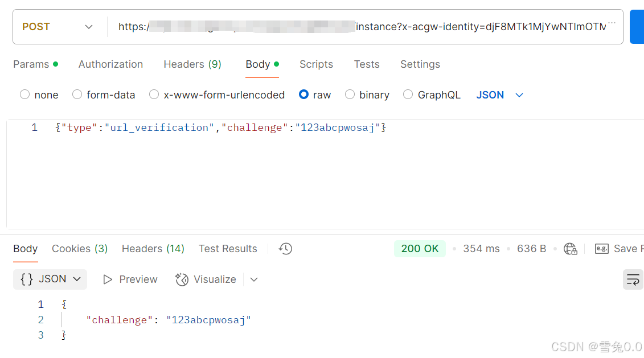This screenshot has width=644, height=358.
Task: Go to the Tests tab
Action: point(367,64)
